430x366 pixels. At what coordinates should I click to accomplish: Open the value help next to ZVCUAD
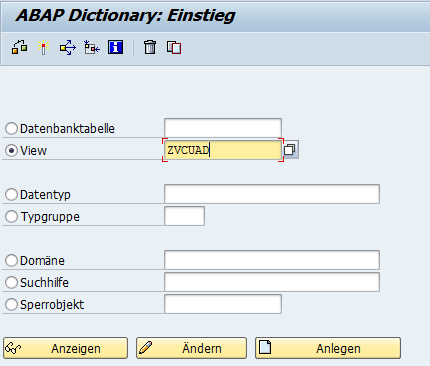[x=290, y=149]
